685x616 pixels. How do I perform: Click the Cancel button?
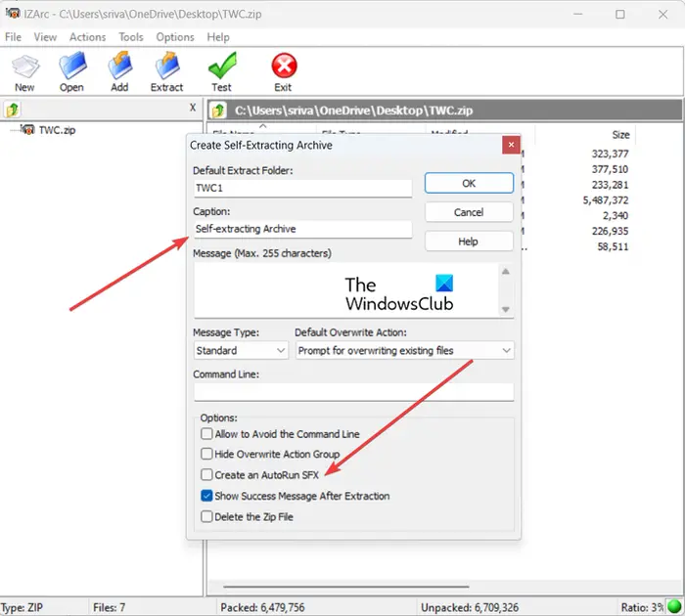click(x=469, y=212)
